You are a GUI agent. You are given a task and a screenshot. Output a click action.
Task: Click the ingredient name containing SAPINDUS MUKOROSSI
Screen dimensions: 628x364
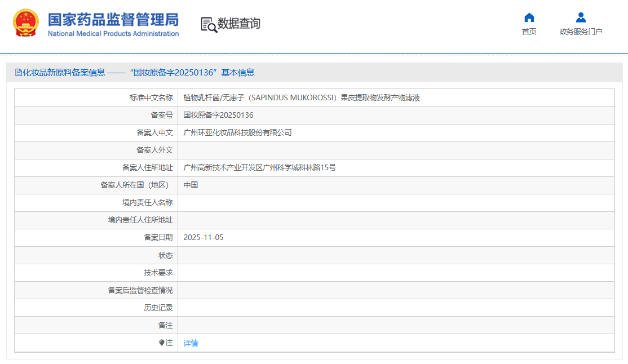click(302, 97)
